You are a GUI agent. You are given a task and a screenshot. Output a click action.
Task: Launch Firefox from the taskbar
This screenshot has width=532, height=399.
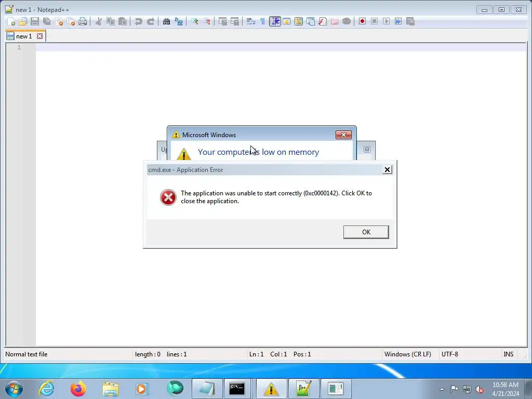coord(78,389)
